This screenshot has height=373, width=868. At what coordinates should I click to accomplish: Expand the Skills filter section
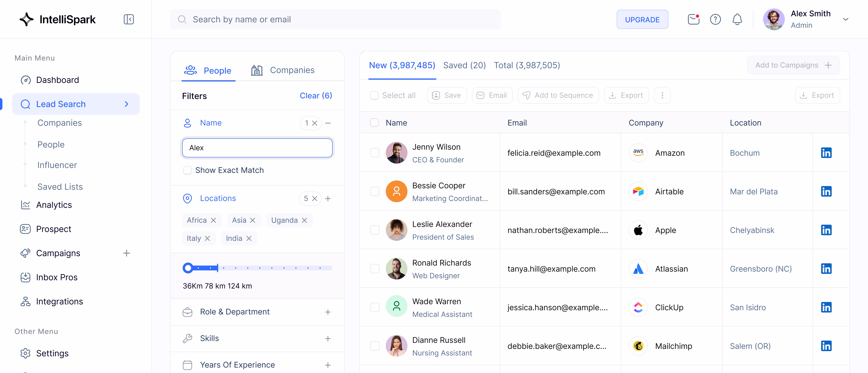328,339
